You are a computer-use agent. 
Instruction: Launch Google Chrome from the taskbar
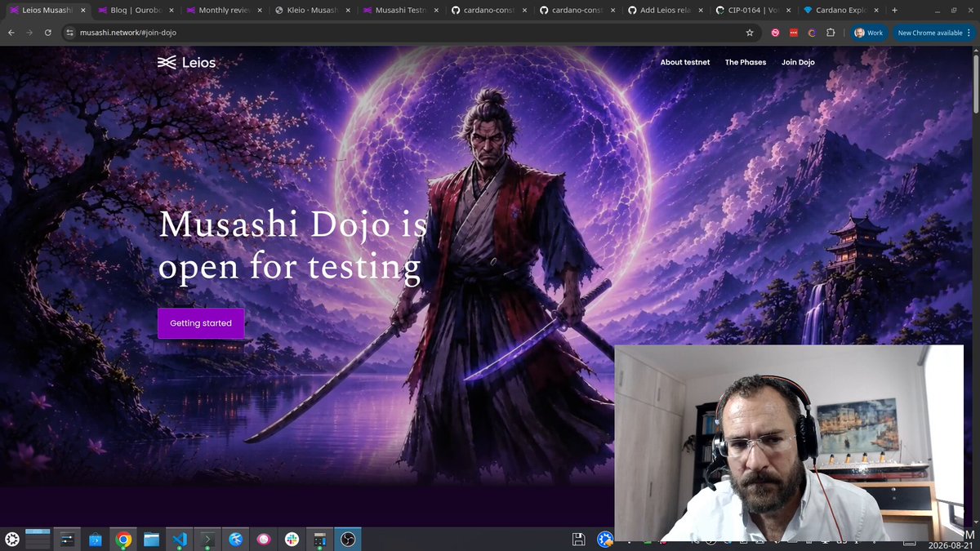pos(123,539)
